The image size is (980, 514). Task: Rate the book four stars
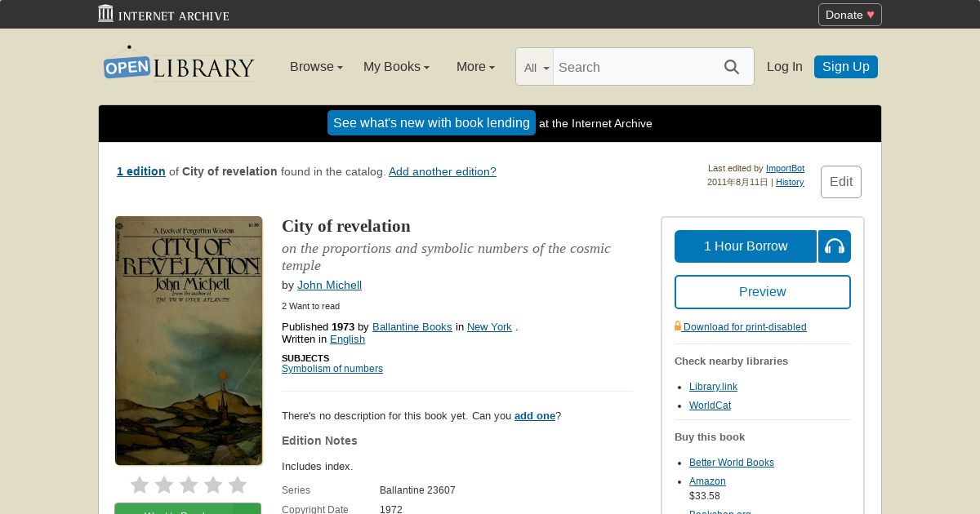click(213, 485)
